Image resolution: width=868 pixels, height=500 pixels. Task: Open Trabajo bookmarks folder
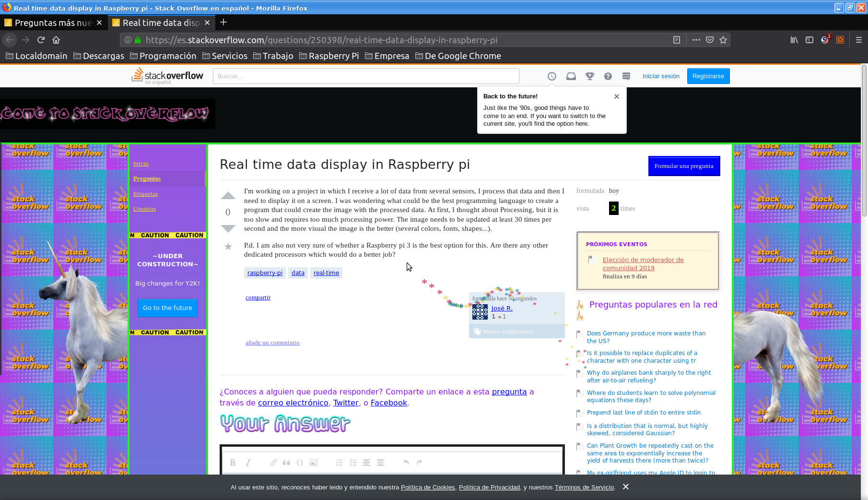[x=273, y=56]
